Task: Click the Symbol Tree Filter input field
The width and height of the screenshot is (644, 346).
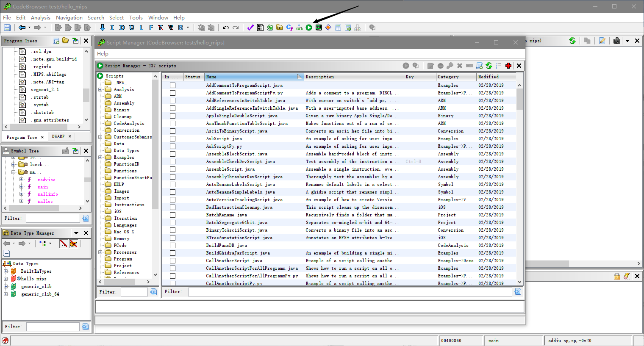Action: pos(53,218)
